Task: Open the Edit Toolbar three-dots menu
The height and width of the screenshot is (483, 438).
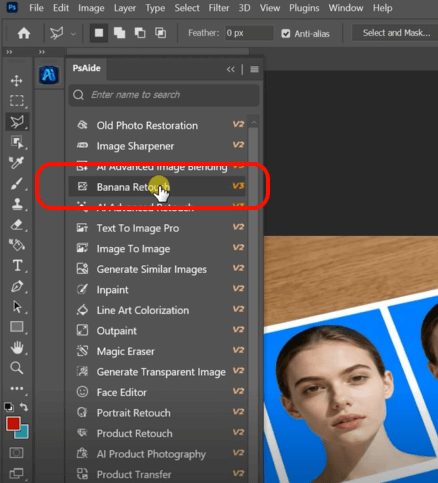Action: [x=17, y=388]
